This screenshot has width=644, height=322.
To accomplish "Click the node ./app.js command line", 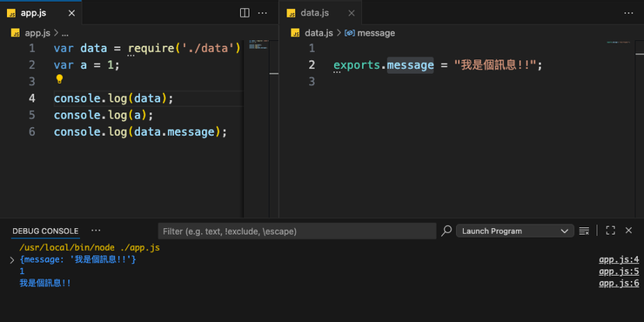I will click(x=89, y=248).
